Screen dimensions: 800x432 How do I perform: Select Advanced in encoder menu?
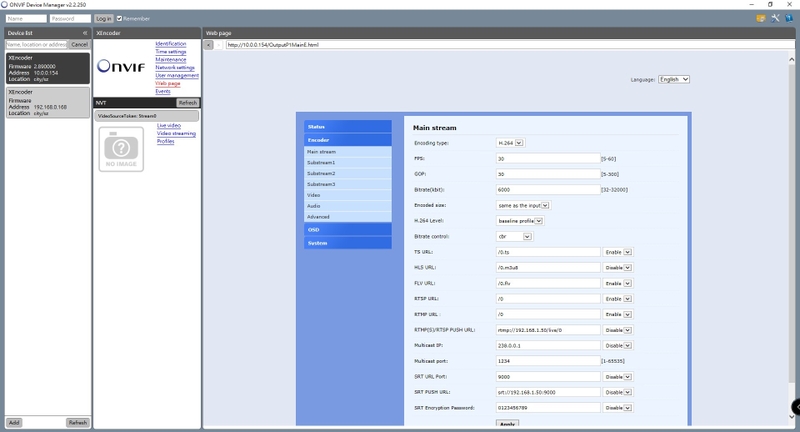pyautogui.click(x=348, y=217)
